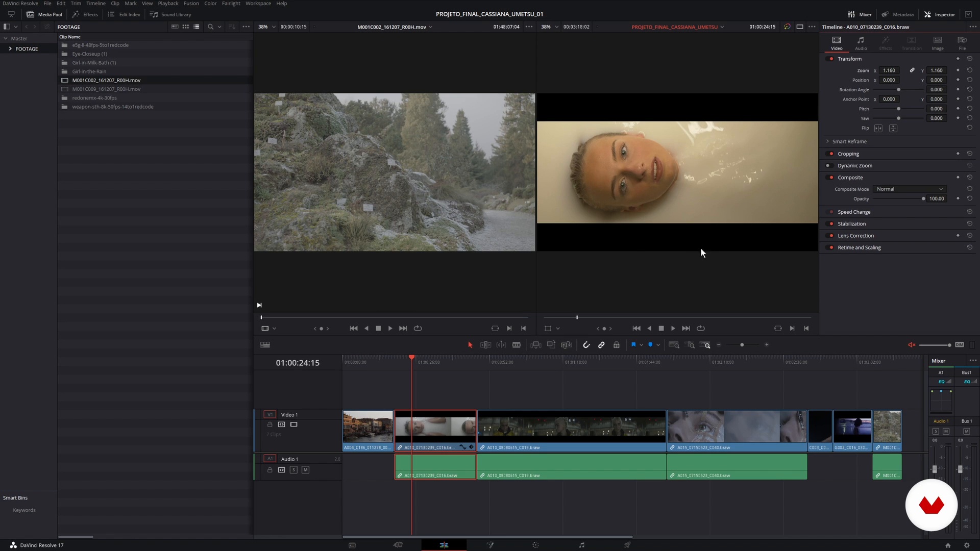Viewport: 980px width, 551px height.
Task: Click the linked selection chain icon
Action: (x=601, y=345)
